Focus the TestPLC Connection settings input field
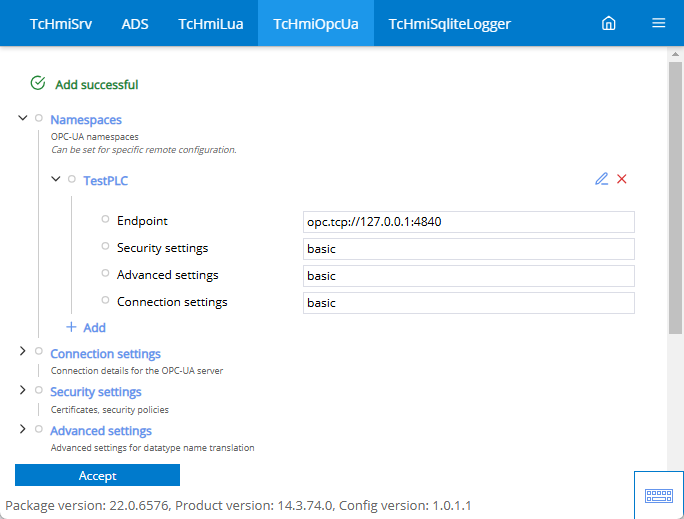This screenshot has width=684, height=519. [469, 303]
